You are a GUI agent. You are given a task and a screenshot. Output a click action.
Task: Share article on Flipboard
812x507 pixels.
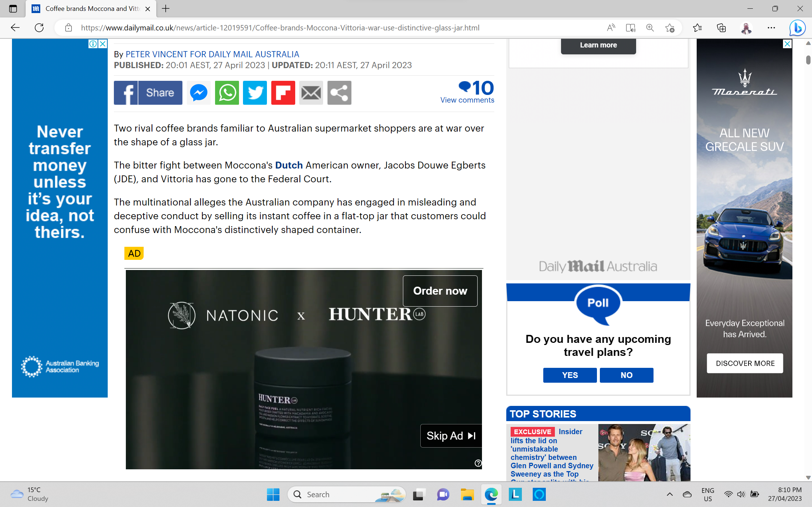coord(283,93)
